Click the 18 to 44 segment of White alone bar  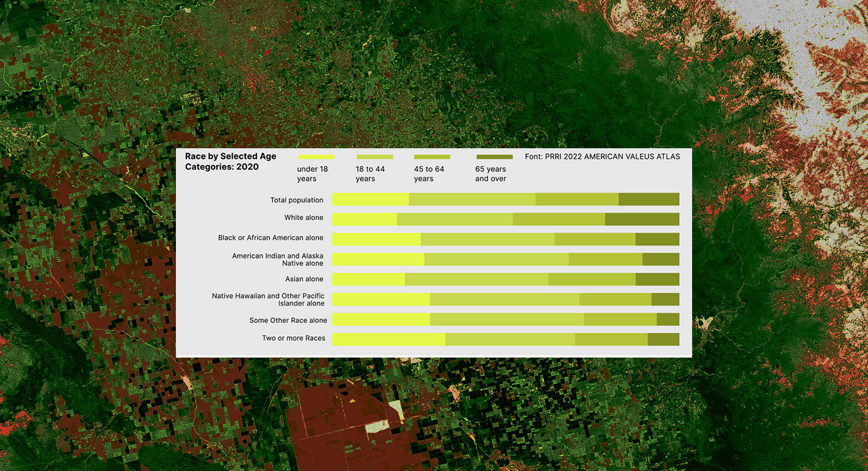455,219
